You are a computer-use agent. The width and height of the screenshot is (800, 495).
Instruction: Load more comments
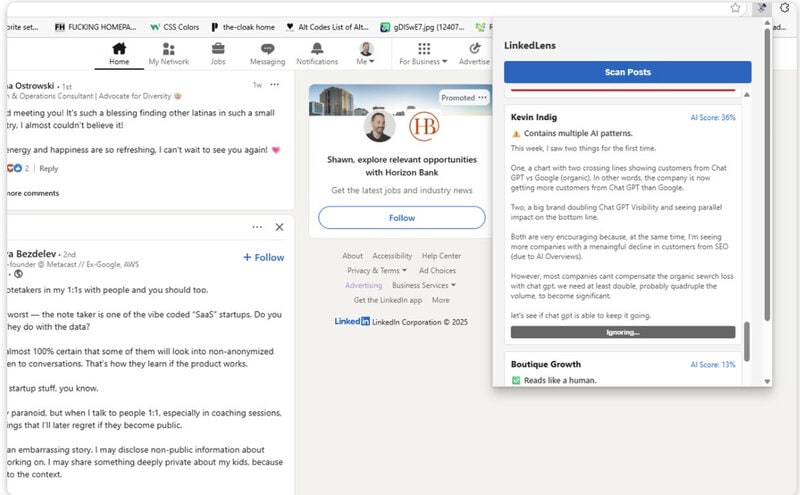[x=33, y=193]
